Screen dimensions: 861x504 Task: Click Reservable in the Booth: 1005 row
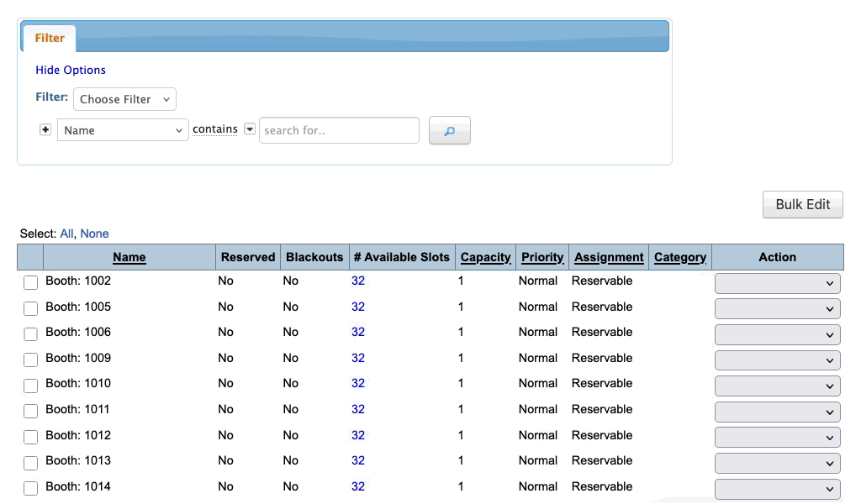click(602, 307)
